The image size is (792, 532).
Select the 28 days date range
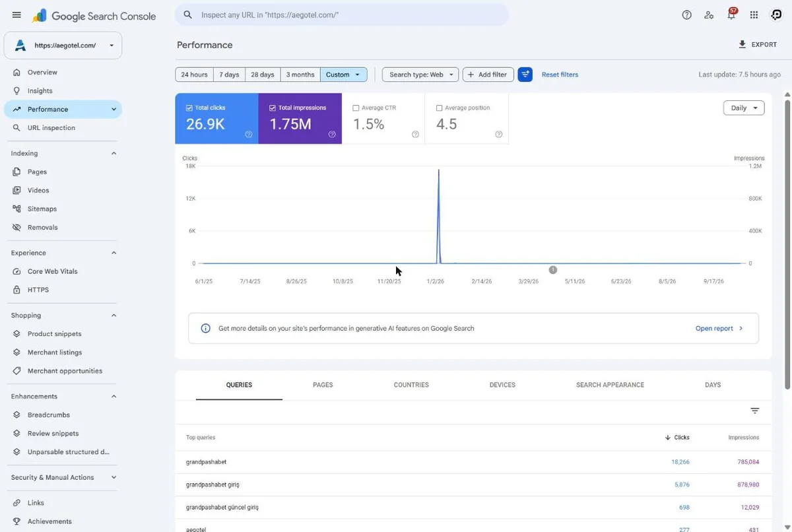coord(262,75)
